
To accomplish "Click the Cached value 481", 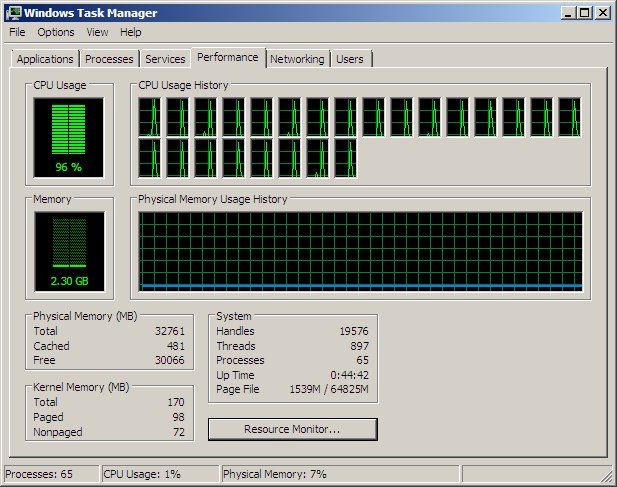I will pos(175,346).
